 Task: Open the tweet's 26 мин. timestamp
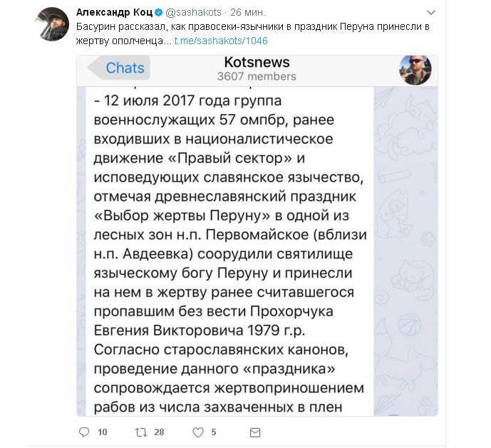248,12
